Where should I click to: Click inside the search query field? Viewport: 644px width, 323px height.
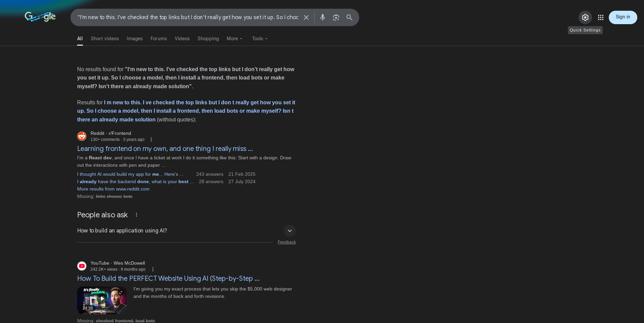tap(188, 17)
